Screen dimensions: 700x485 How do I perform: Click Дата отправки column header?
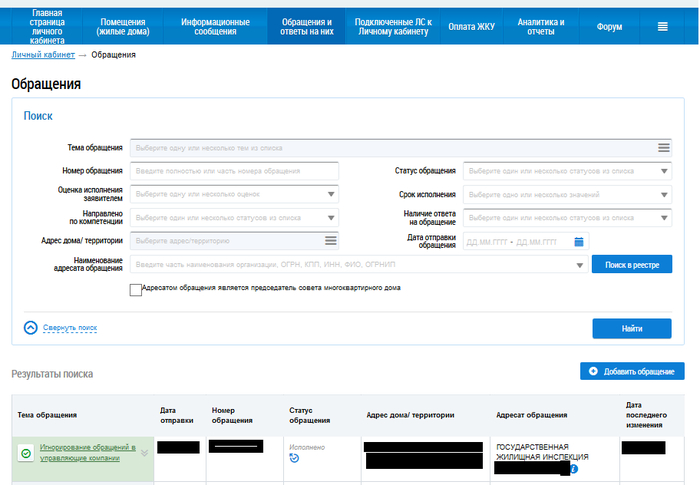tap(176, 415)
